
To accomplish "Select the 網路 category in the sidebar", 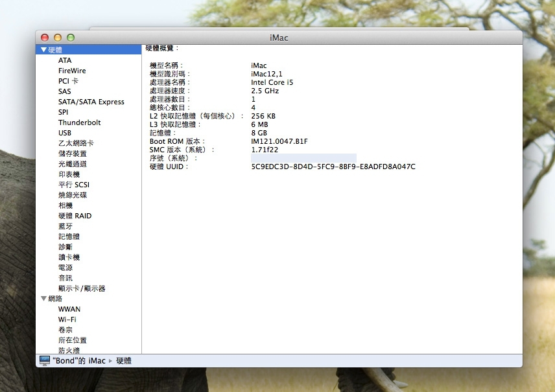I will pos(55,299).
